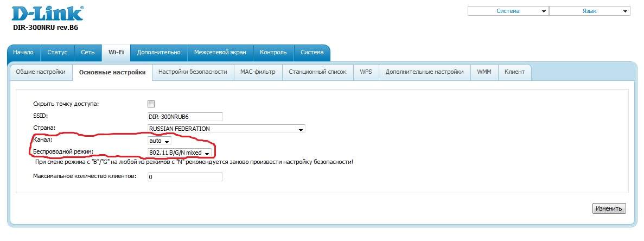Enable the Скрыть точку доступа checkbox
The image size is (644, 241).
[x=151, y=104]
